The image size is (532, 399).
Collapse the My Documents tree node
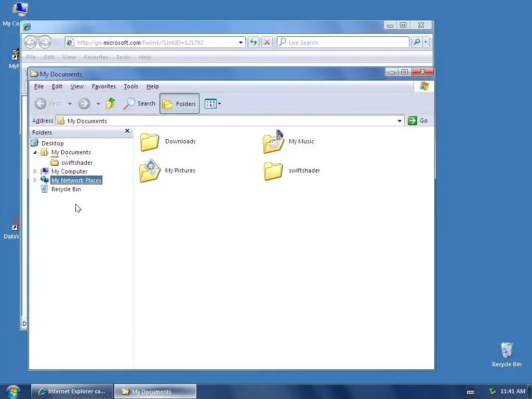[x=35, y=152]
